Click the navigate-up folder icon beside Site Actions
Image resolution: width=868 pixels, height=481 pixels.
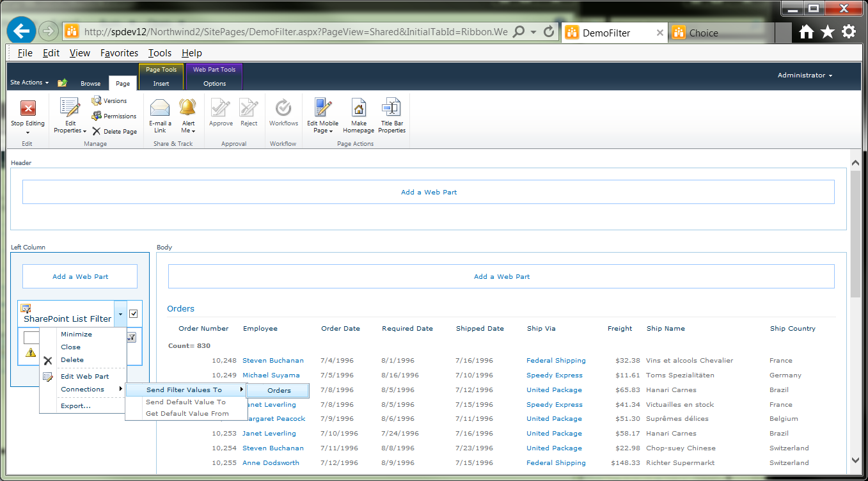[62, 83]
